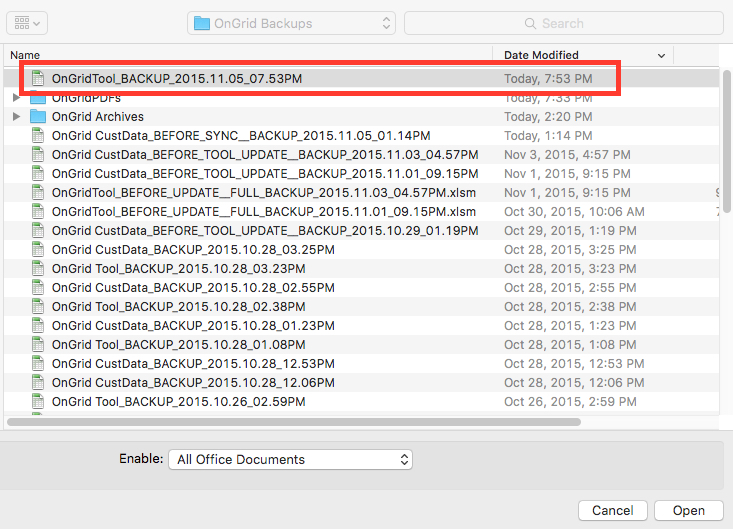733x529 pixels.
Task: Open the Enable file type dropdown
Action: 290,460
